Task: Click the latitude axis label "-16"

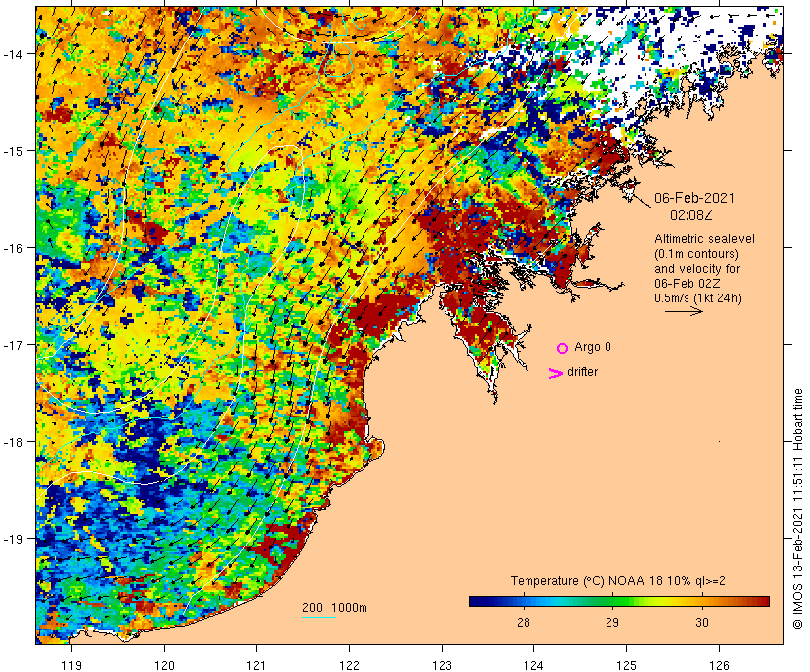Action: point(12,248)
